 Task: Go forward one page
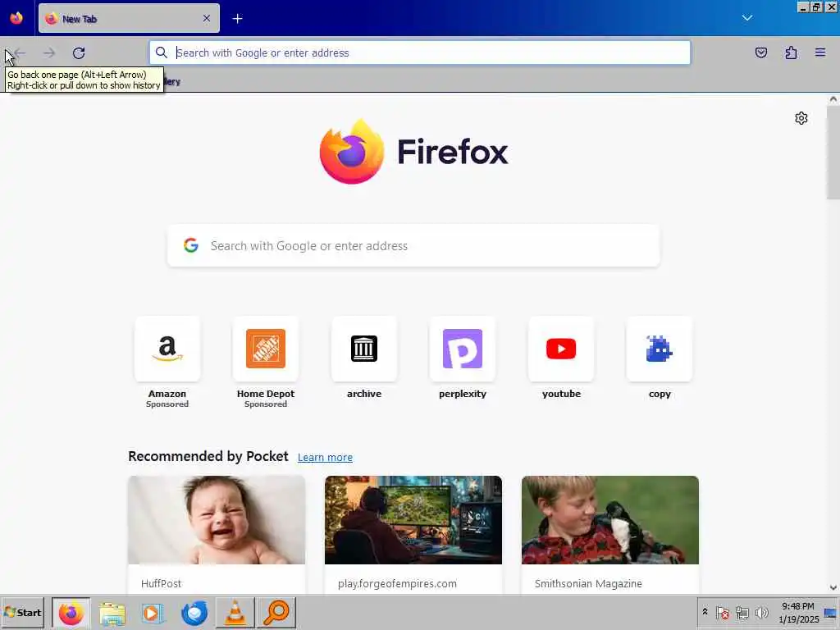point(49,53)
